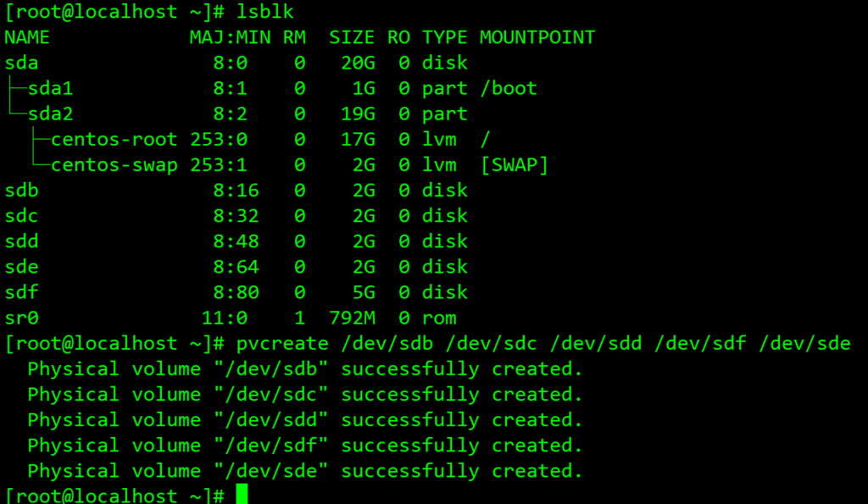The width and height of the screenshot is (868, 504).
Task: Select the centos-swap logical volume name
Action: click(x=114, y=165)
